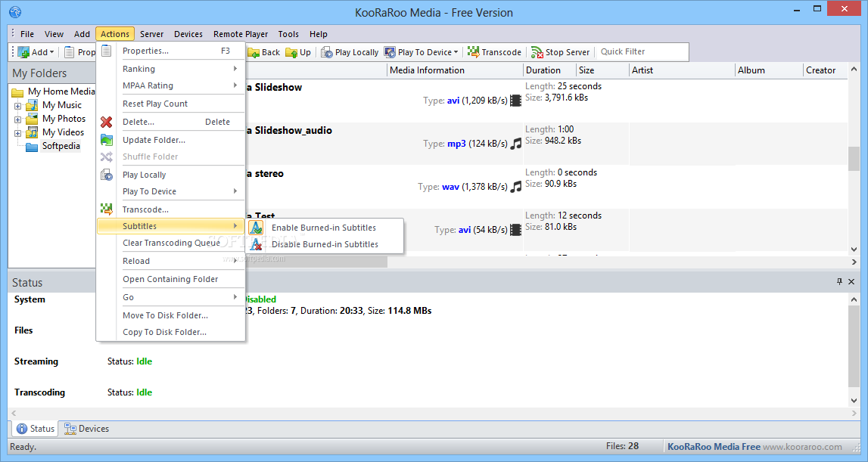868x462 pixels.
Task: Click the film strip icon for Slideshow avi
Action: [x=516, y=100]
